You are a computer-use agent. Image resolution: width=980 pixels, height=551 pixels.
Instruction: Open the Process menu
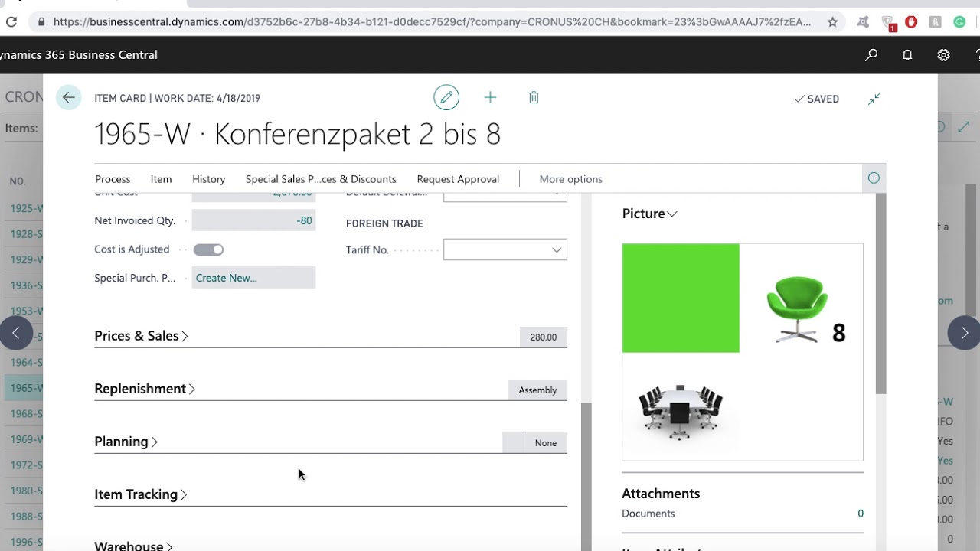point(113,178)
